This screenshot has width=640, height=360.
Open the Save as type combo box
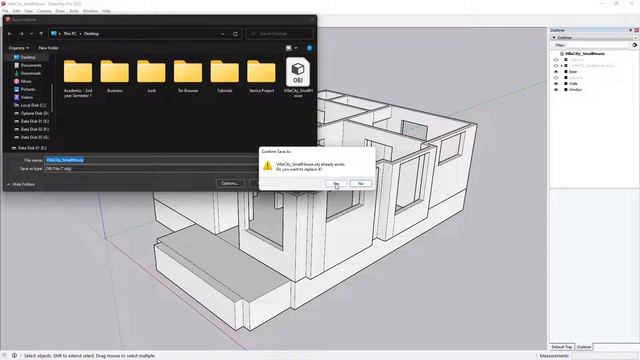[x=151, y=169]
